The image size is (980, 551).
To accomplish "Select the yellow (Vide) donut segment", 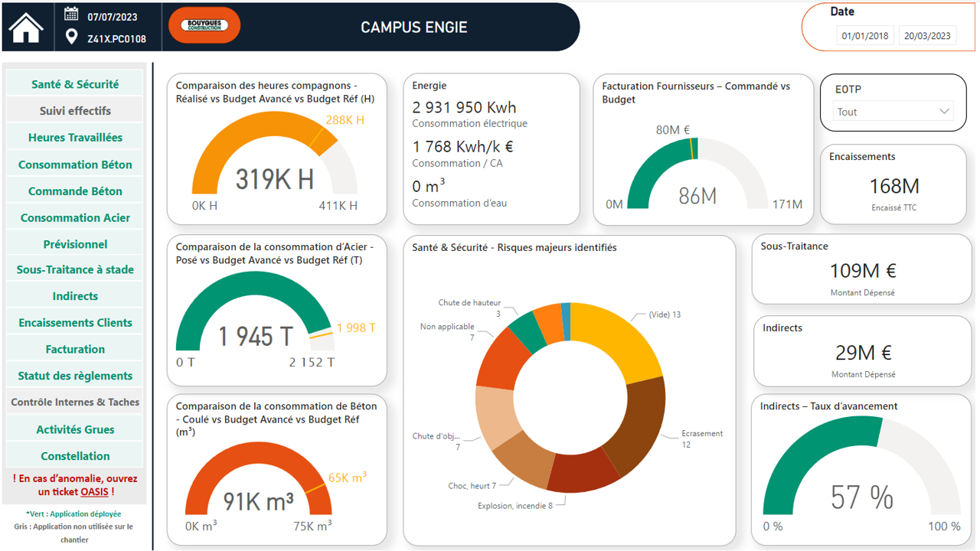I will coord(619,337).
